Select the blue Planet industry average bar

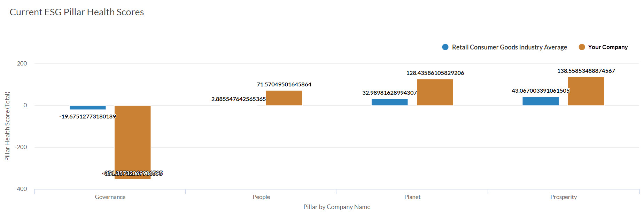coord(389,102)
